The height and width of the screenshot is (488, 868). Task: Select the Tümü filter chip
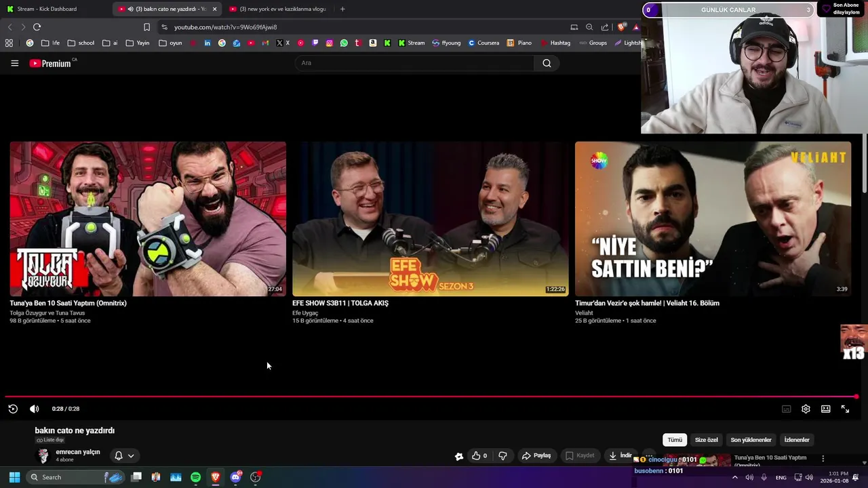coord(675,440)
